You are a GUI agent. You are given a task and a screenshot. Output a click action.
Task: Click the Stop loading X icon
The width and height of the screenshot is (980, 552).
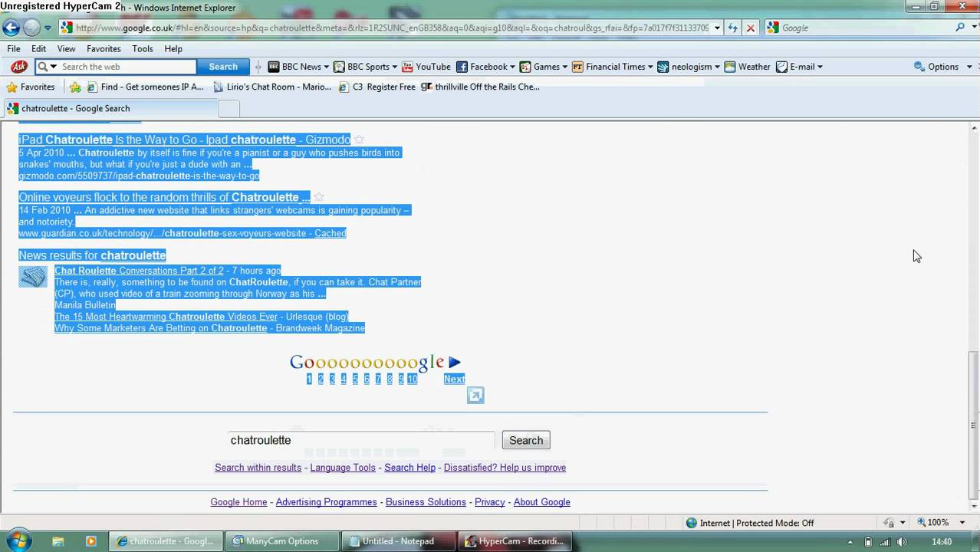click(x=751, y=28)
